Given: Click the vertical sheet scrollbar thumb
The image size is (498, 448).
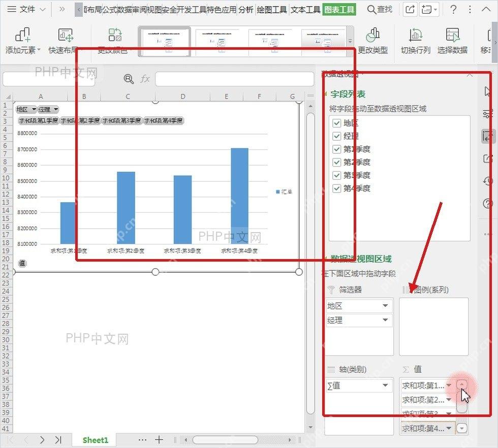Looking at the screenshot, I should [x=310, y=264].
